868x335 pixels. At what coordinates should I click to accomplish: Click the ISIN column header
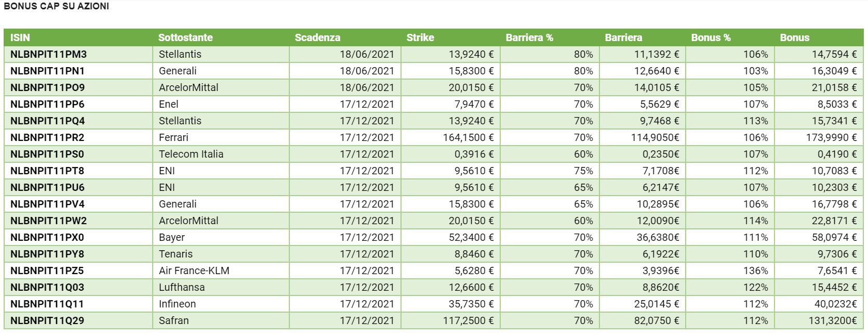[x=20, y=37]
